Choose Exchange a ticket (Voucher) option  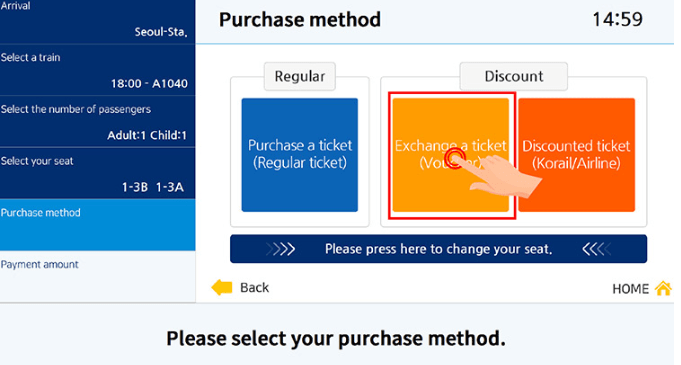[x=451, y=155]
